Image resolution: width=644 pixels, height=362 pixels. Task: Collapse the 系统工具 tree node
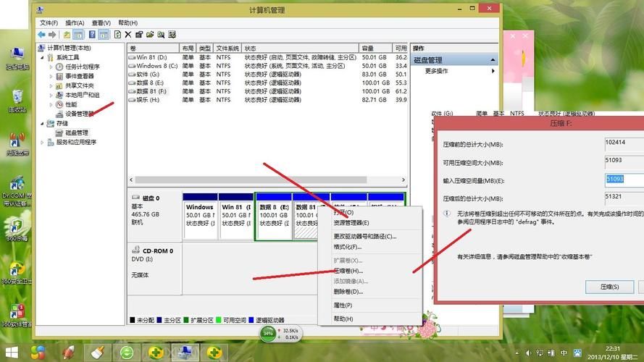coord(42,57)
